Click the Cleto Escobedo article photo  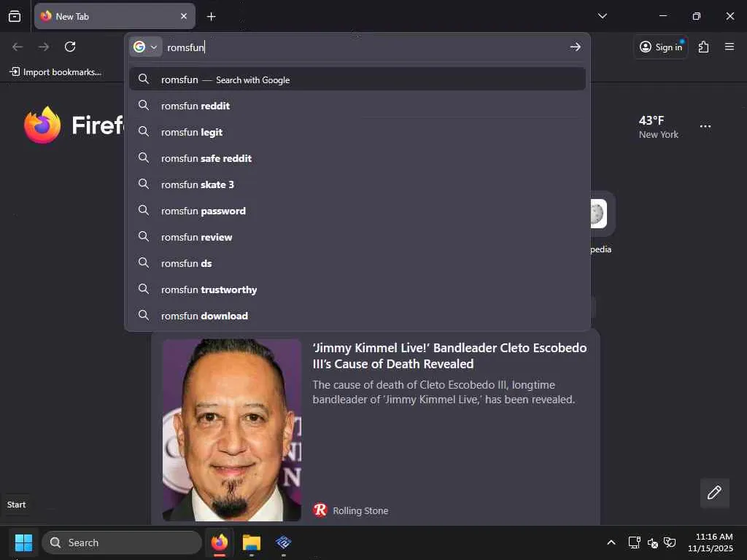(x=231, y=429)
